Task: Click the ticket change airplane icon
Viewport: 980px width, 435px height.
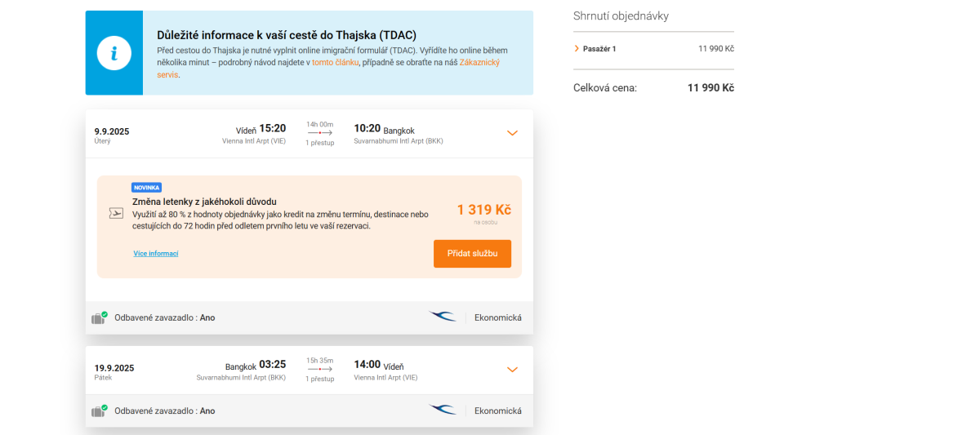Action: pos(116,213)
